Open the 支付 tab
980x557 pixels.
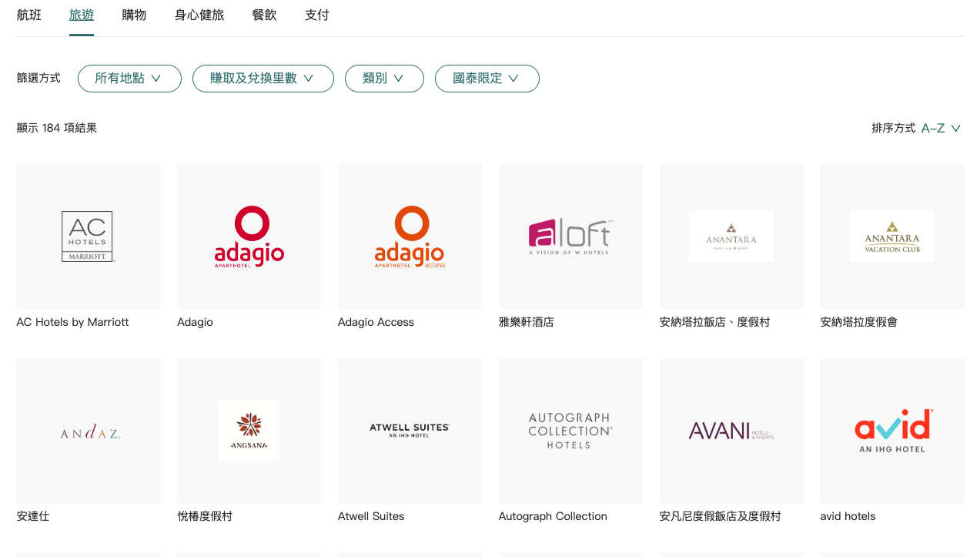pos(317,15)
